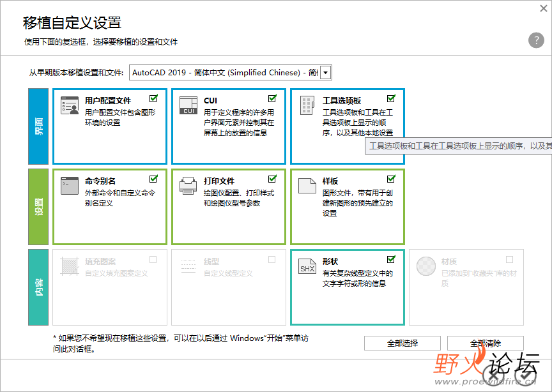Toggle the 命令别名 checkbox

(153, 179)
